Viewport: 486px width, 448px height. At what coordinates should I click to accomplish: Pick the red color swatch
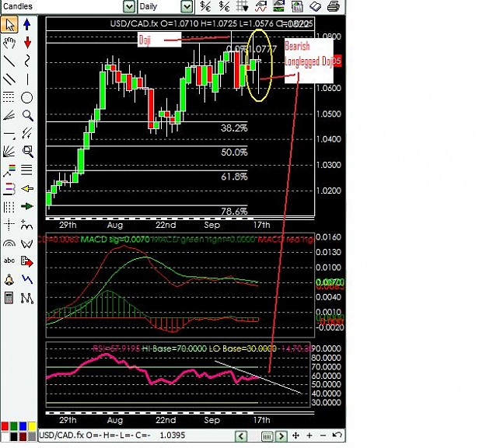tap(5, 426)
